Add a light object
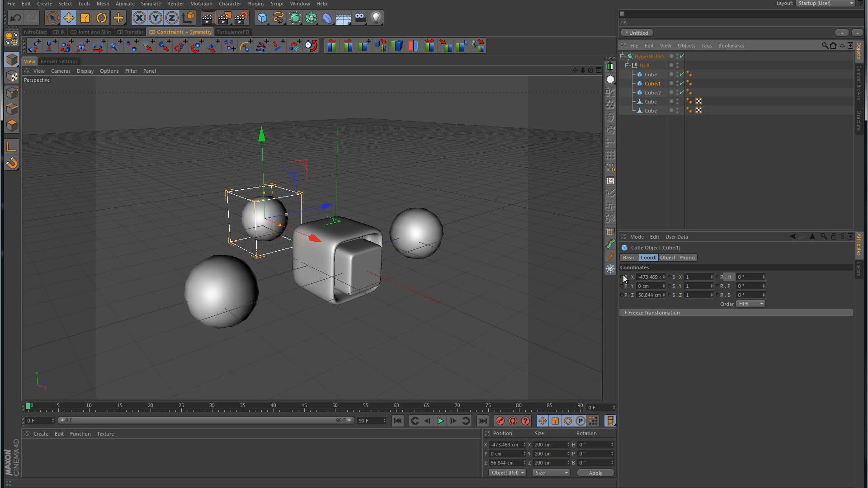 [376, 18]
